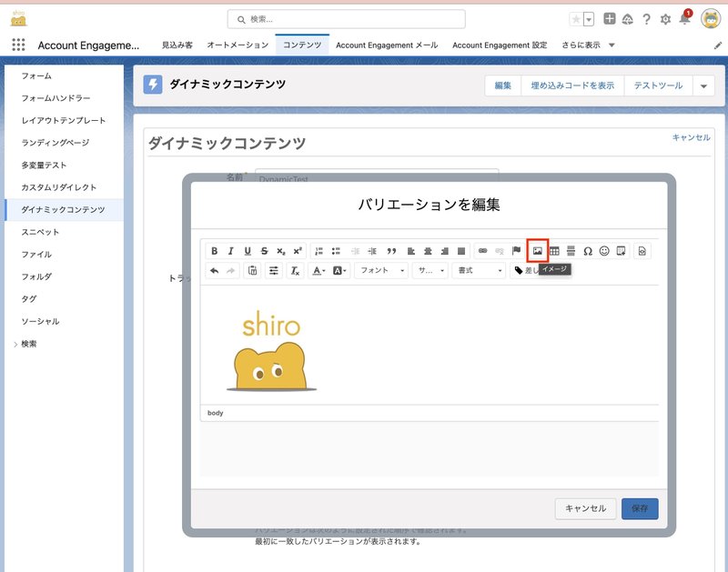This screenshot has width=728, height=572.
Task: Click the 保存 save button
Action: [640, 508]
